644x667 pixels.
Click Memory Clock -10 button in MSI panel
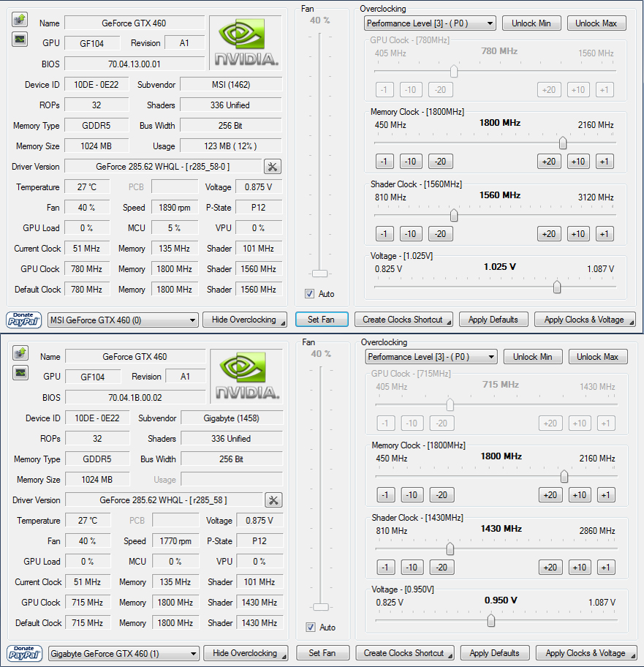(x=411, y=162)
